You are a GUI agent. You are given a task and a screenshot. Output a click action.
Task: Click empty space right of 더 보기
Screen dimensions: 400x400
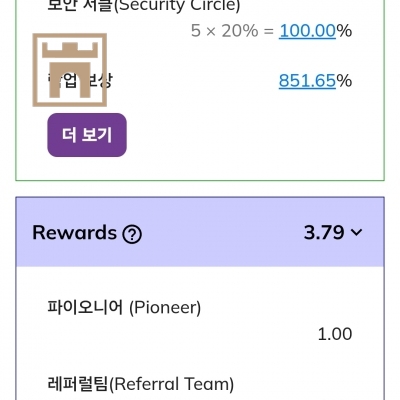click(x=253, y=135)
